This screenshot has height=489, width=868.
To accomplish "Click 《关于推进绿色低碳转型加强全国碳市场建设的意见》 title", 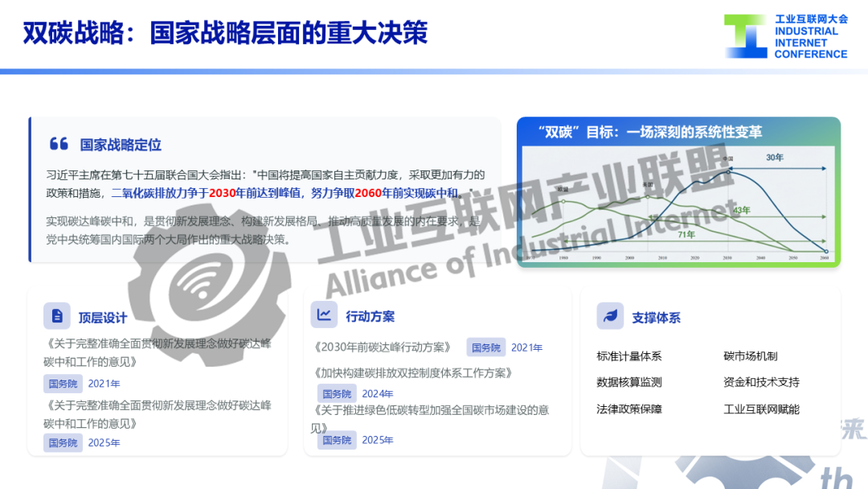I will [430, 419].
